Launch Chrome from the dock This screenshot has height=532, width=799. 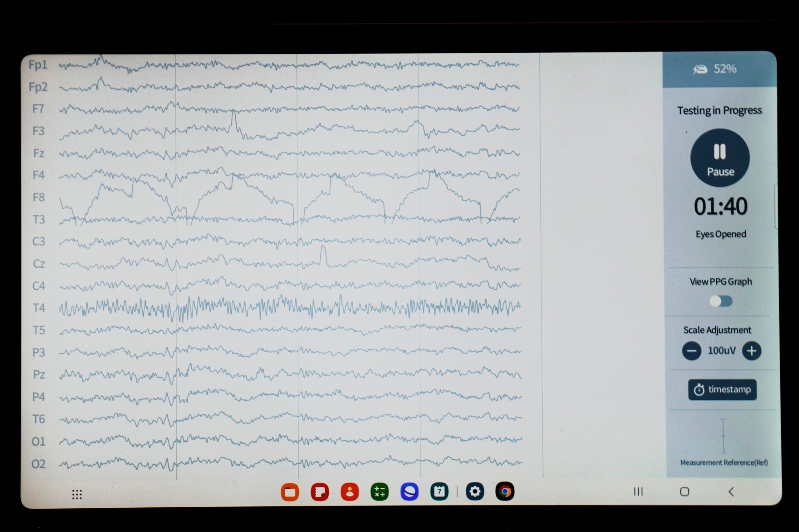[x=505, y=491]
